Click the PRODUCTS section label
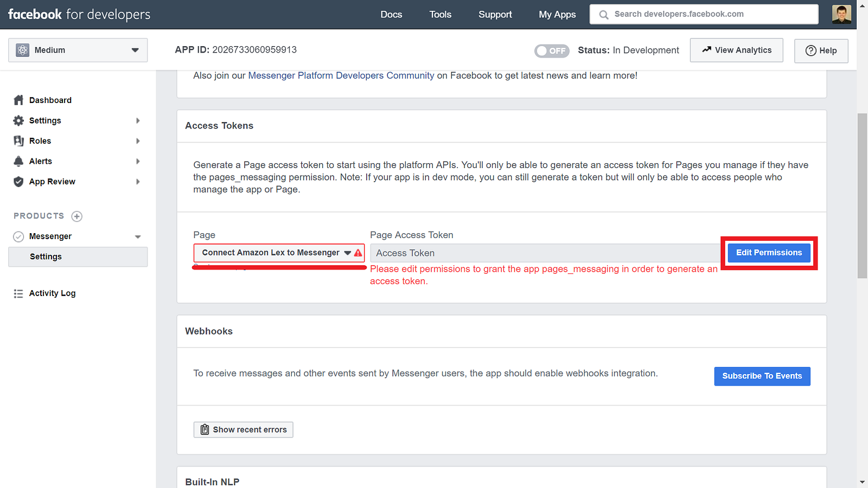Viewport: 868px width, 488px height. click(x=39, y=216)
